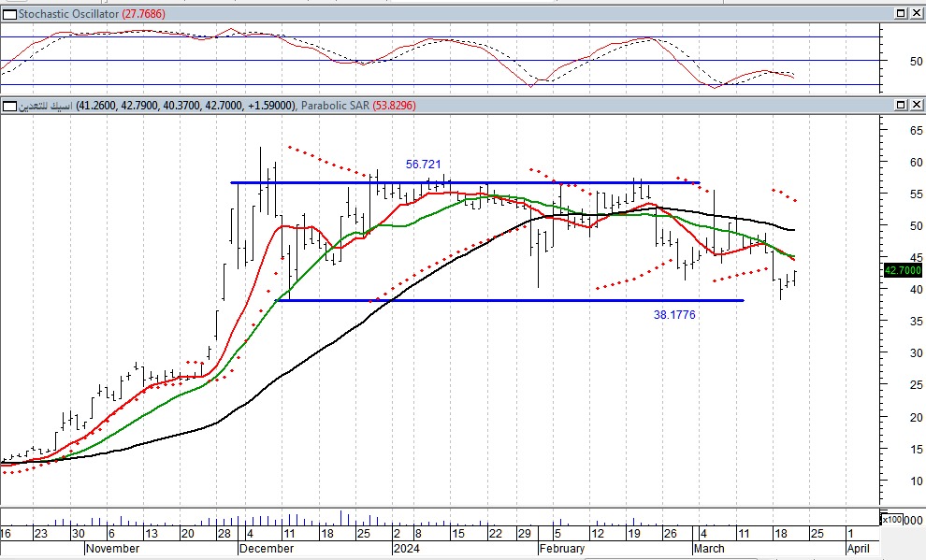Click the April label on date axis

click(857, 549)
